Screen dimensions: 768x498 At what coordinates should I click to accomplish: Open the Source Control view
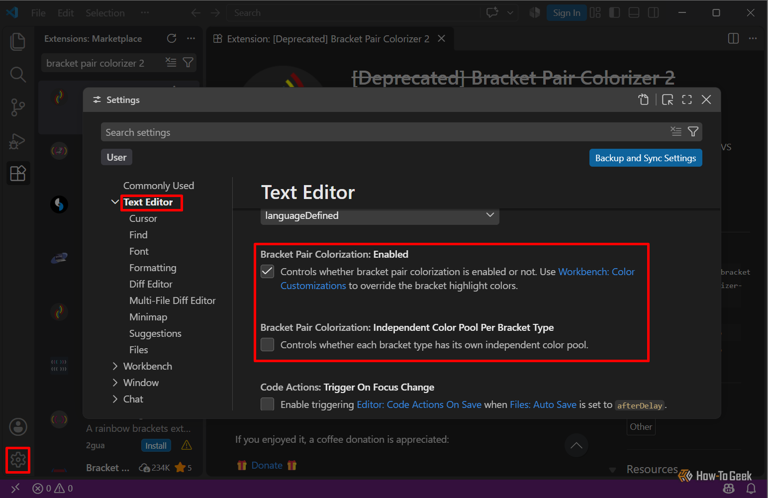[18, 107]
